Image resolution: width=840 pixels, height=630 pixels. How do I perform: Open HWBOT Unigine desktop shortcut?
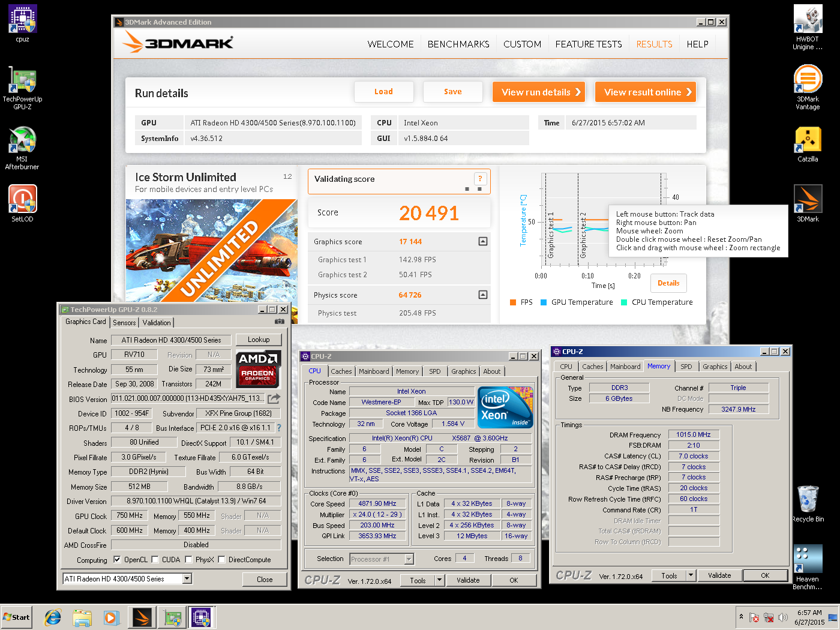point(808,28)
